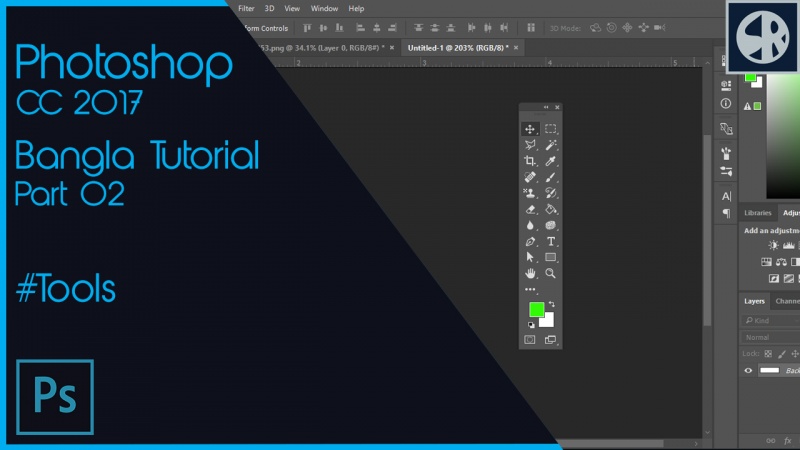This screenshot has width=800, height=450.
Task: Toggle lock image pixels brush icon
Action: 782,354
